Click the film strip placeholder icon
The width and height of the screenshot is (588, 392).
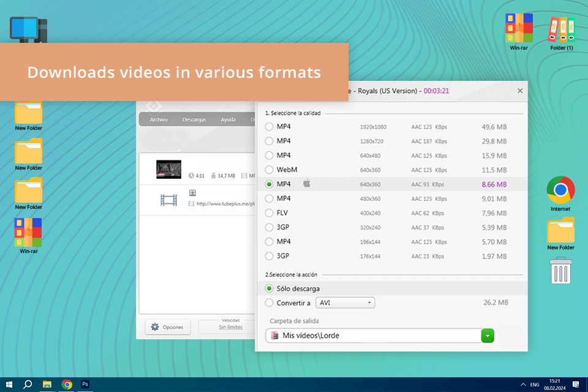(x=169, y=200)
